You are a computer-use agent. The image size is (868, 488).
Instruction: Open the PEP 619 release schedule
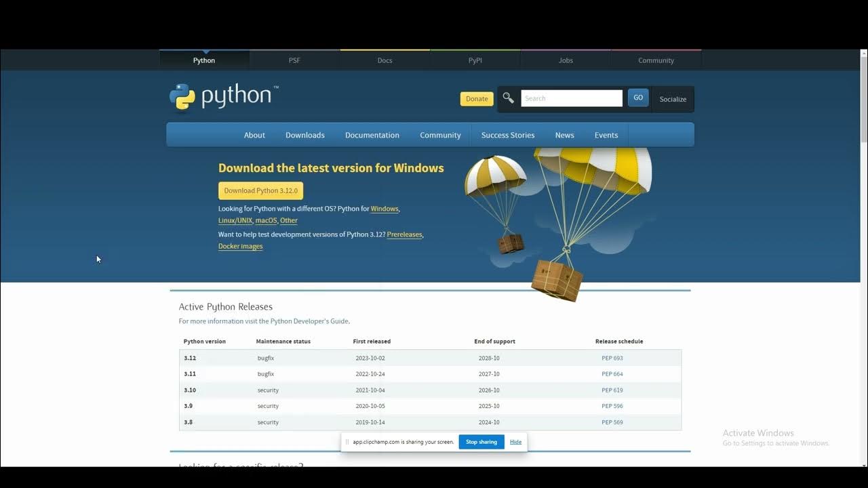pos(612,390)
